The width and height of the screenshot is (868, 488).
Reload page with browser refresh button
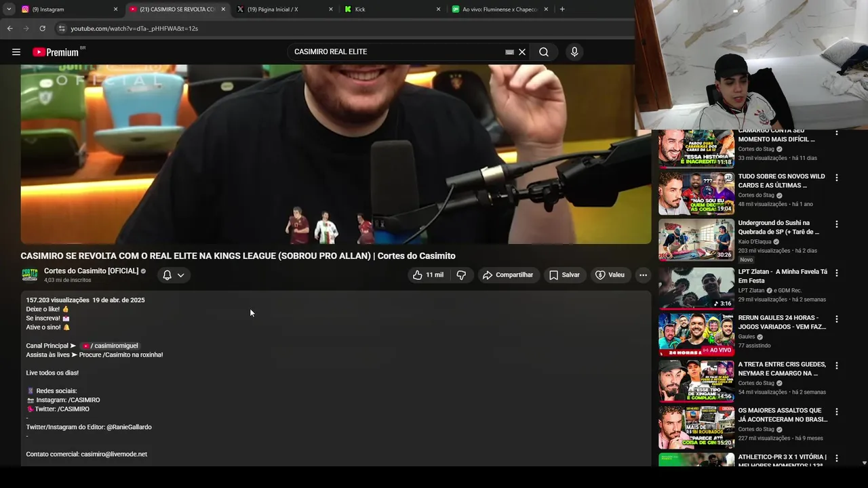[42, 28]
